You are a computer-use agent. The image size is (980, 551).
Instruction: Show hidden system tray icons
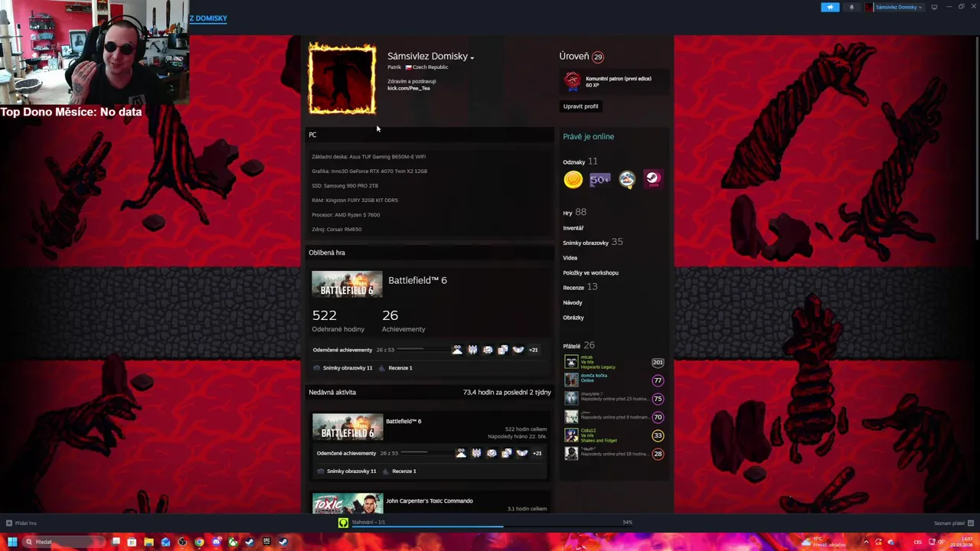(867, 542)
